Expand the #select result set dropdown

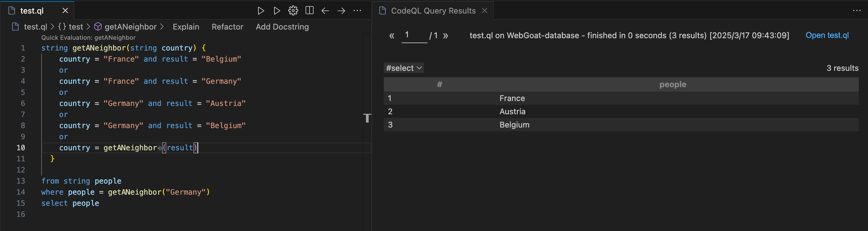click(404, 68)
